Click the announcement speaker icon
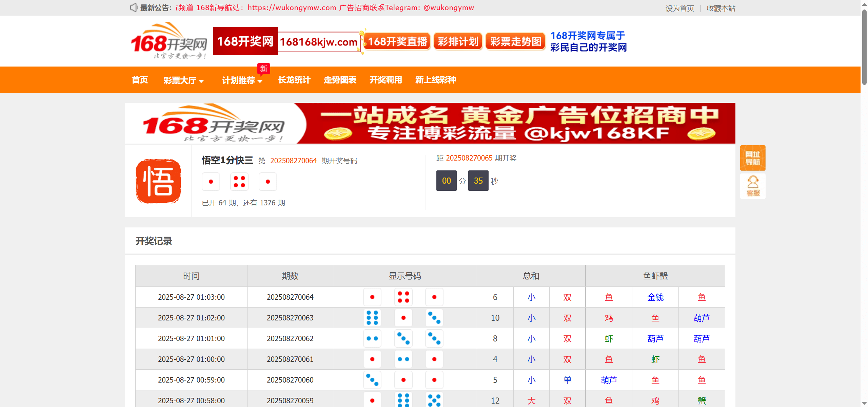Screen dimensions: 868x407 click(x=134, y=7)
